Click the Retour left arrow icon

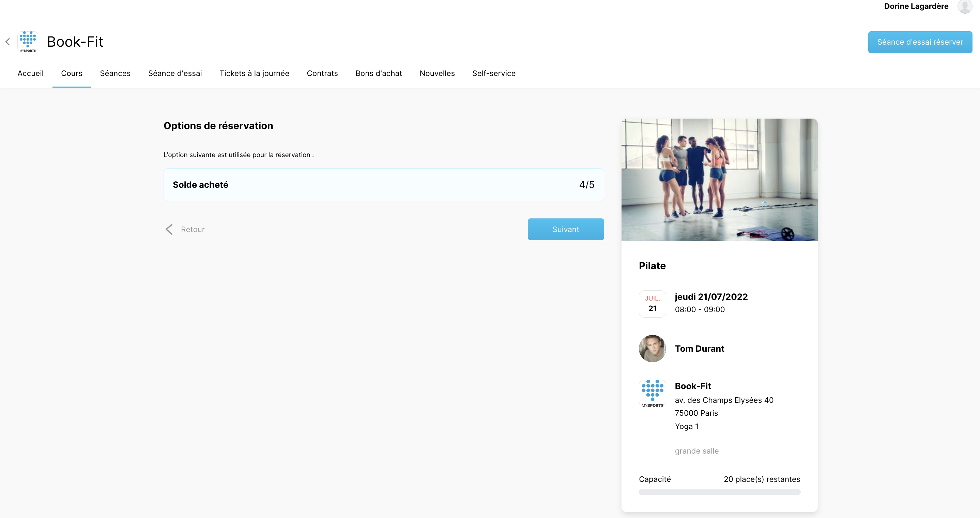pyautogui.click(x=169, y=229)
